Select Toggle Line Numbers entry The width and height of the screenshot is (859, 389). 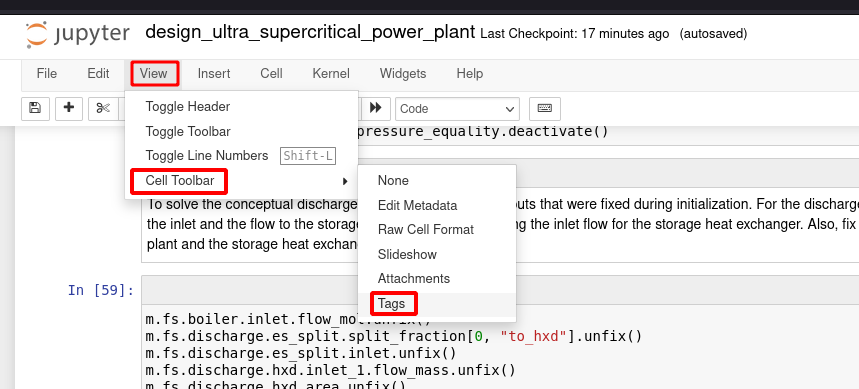point(242,156)
